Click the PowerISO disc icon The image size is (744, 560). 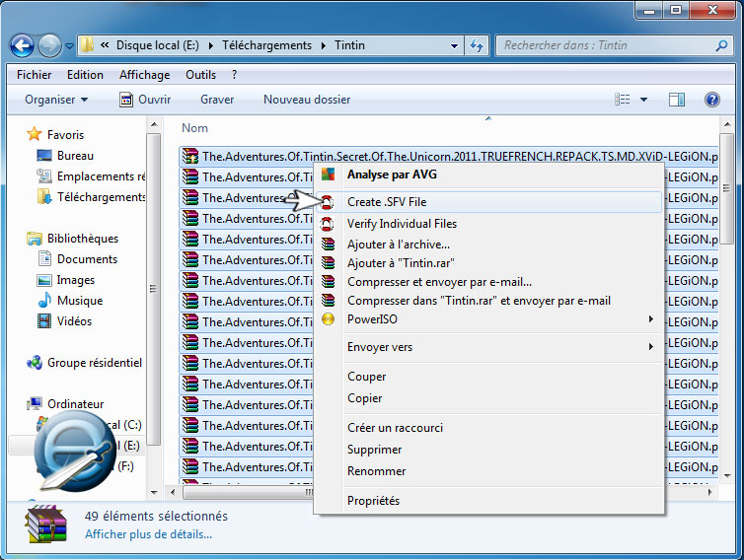coord(328,319)
